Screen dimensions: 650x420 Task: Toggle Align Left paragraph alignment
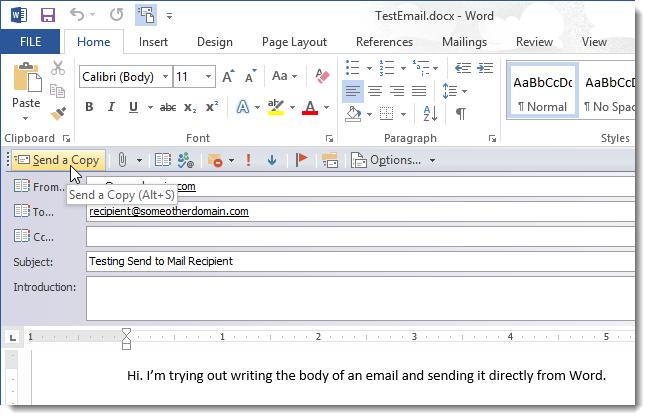click(353, 91)
